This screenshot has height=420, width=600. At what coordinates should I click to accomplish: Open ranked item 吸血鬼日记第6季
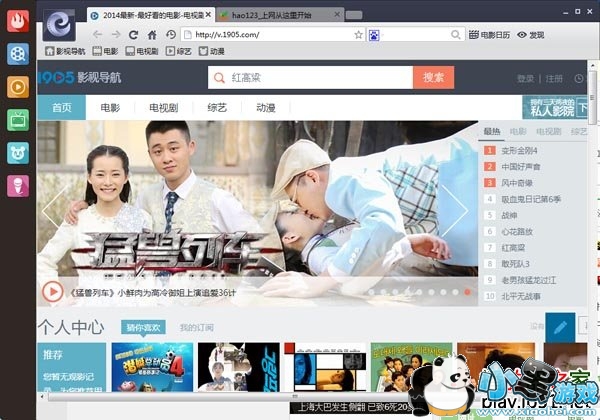pyautogui.click(x=531, y=199)
